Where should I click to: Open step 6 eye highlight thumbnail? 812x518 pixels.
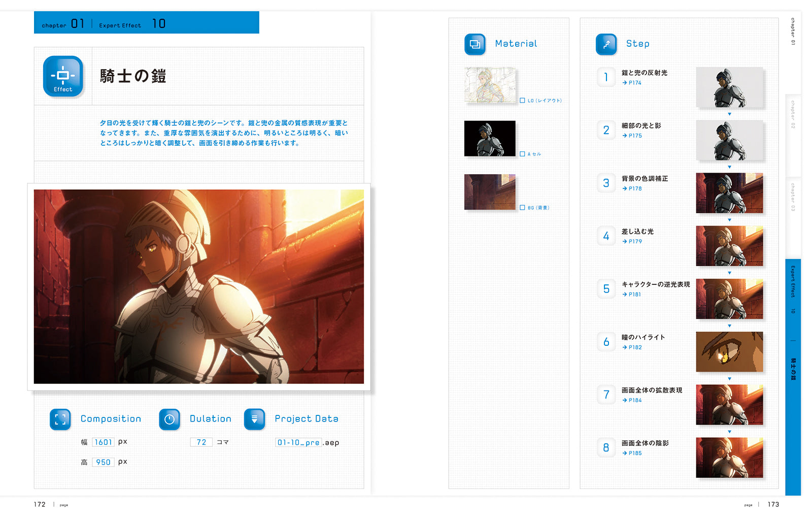click(729, 352)
